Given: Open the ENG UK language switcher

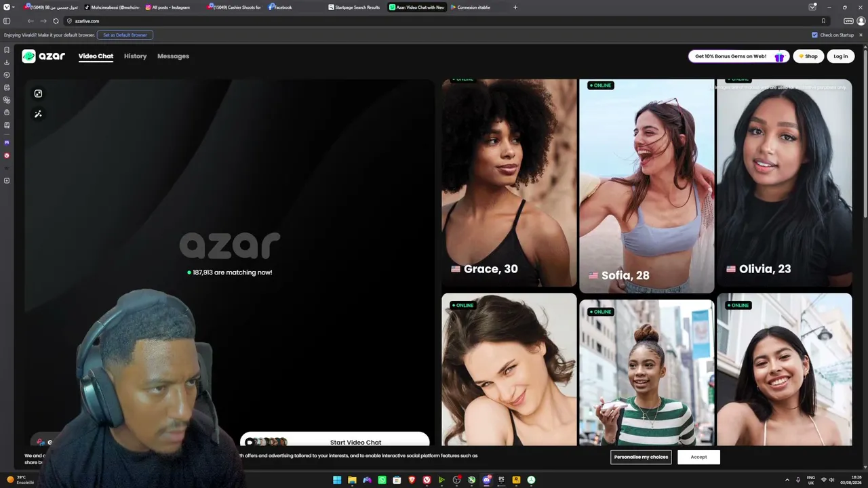Looking at the screenshot, I should pos(810,480).
